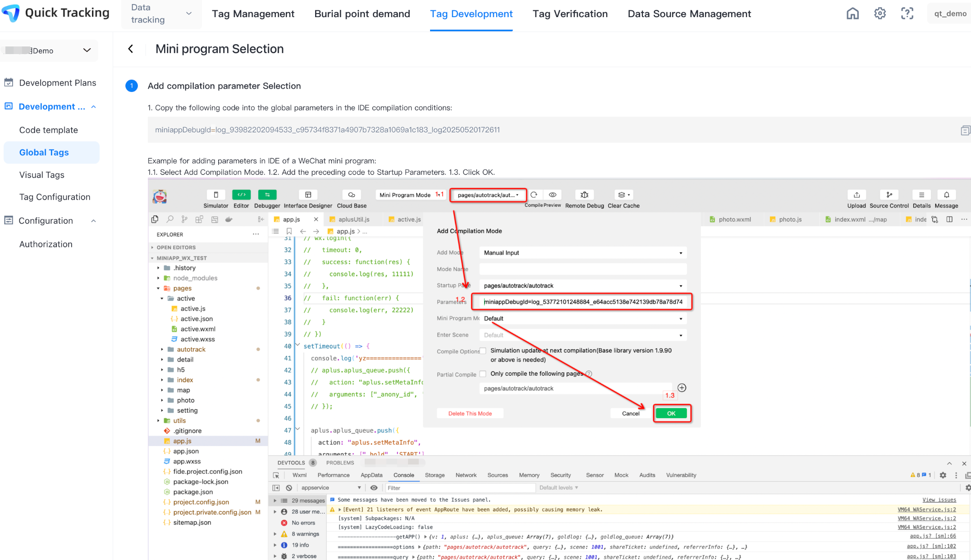Open Code template page
This screenshot has height=560, width=971.
[48, 130]
